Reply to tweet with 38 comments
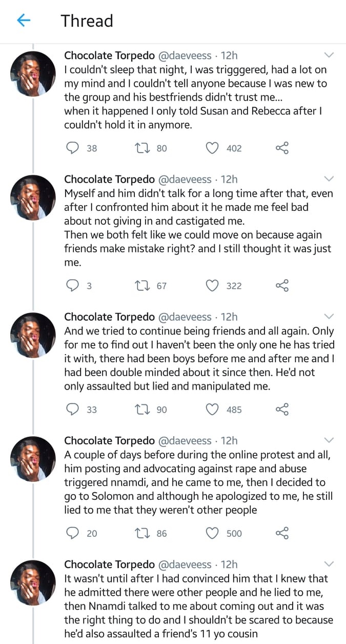346x644 pixels. (x=73, y=148)
